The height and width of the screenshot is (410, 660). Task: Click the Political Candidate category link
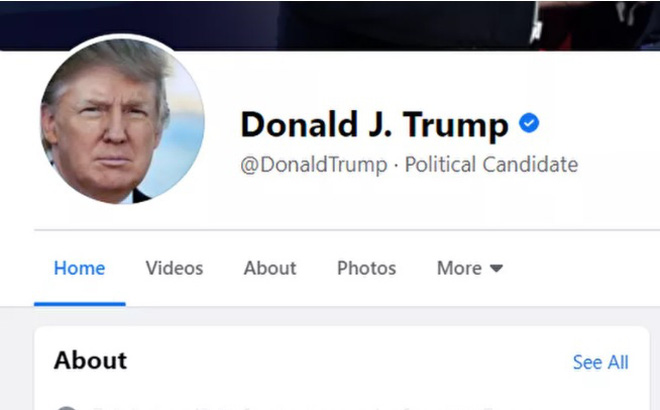pyautogui.click(x=491, y=165)
